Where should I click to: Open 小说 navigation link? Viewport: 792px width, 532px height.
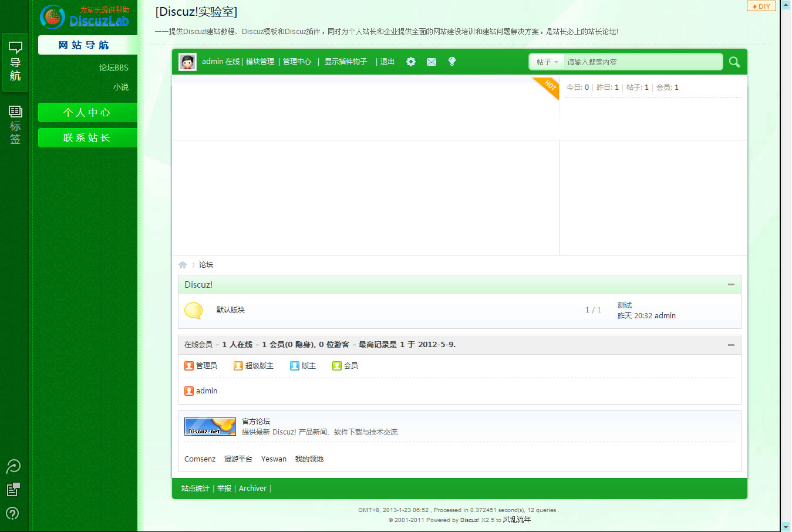pos(121,87)
